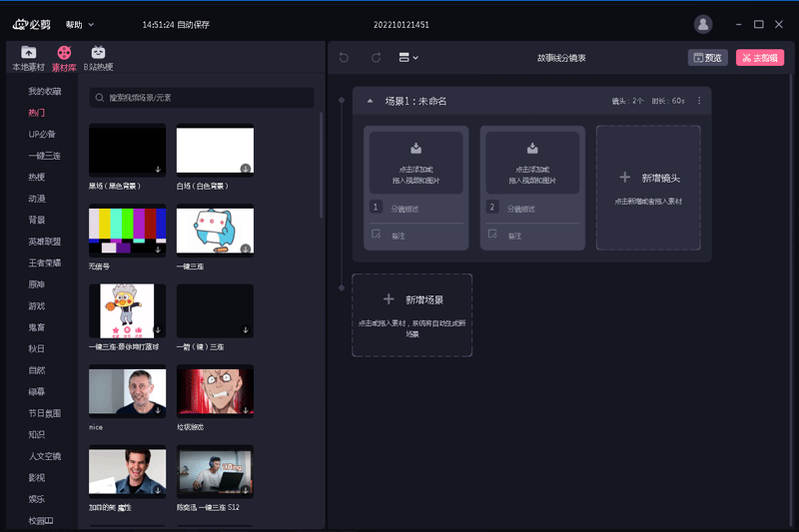Select the 背景 category
The height and width of the screenshot is (532, 799).
[x=37, y=220]
